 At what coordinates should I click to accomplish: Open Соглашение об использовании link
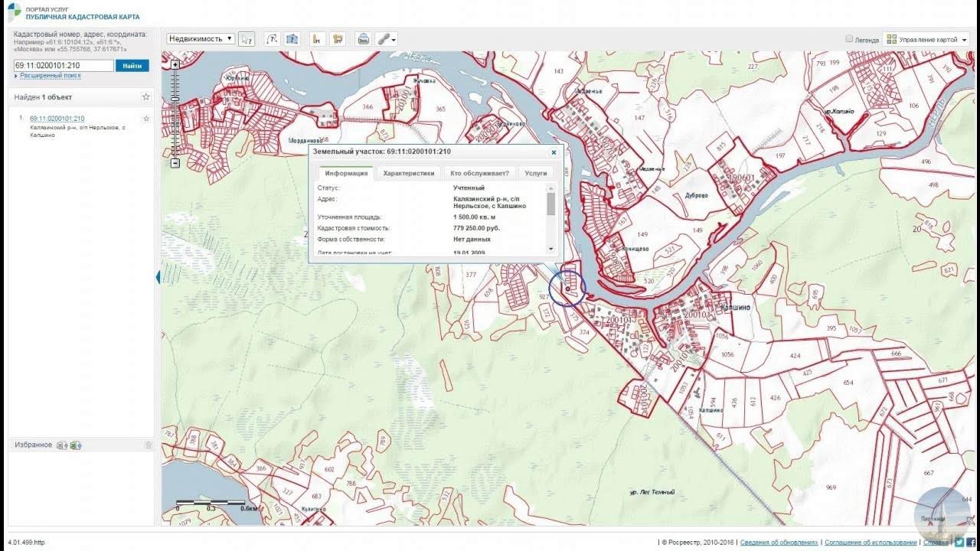[x=871, y=542]
